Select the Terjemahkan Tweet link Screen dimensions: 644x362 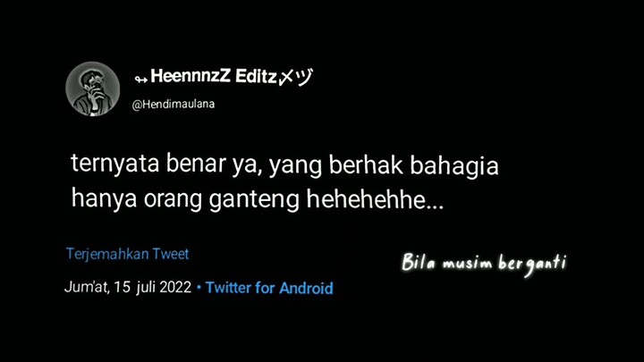click(127, 254)
